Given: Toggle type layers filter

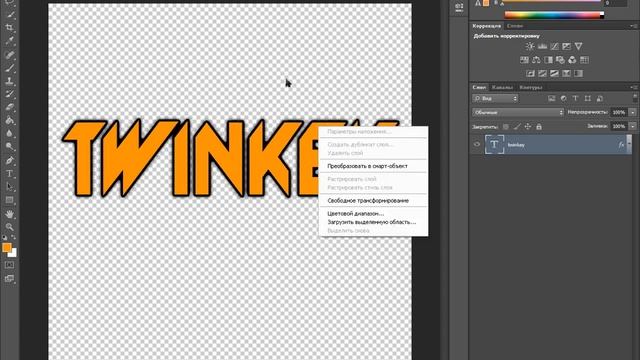Looking at the screenshot, I should tap(576, 98).
